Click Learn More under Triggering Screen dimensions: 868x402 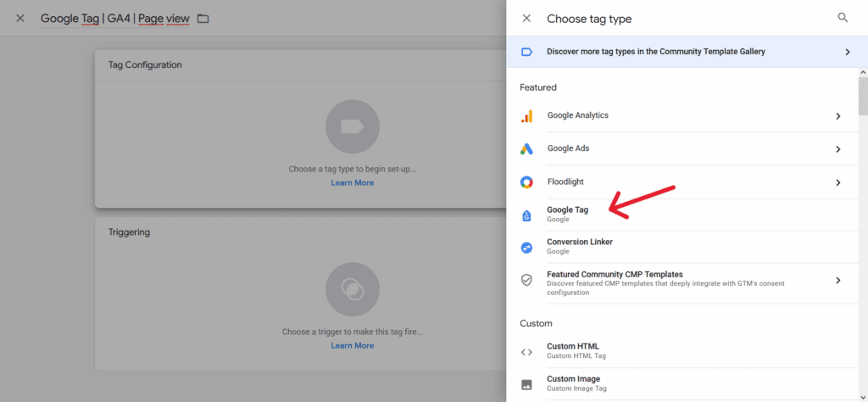point(352,345)
